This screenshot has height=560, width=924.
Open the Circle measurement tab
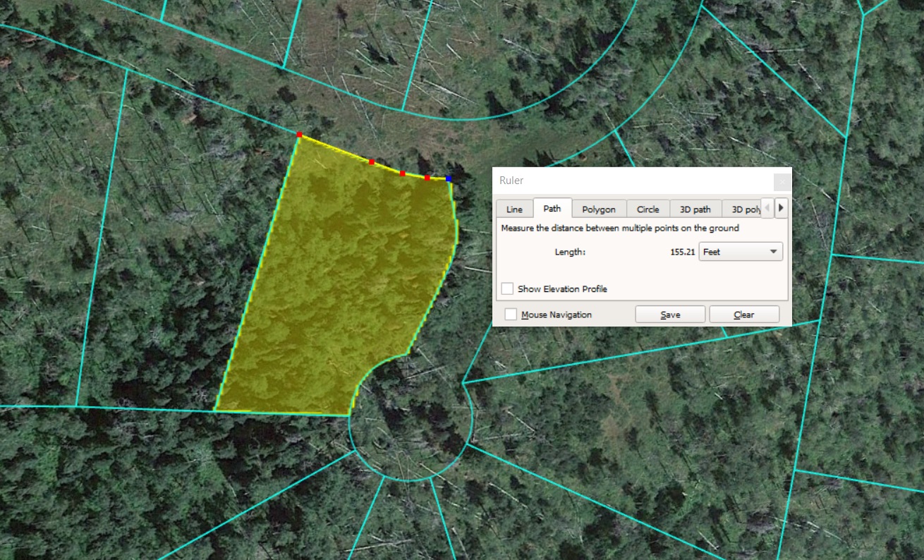(648, 209)
